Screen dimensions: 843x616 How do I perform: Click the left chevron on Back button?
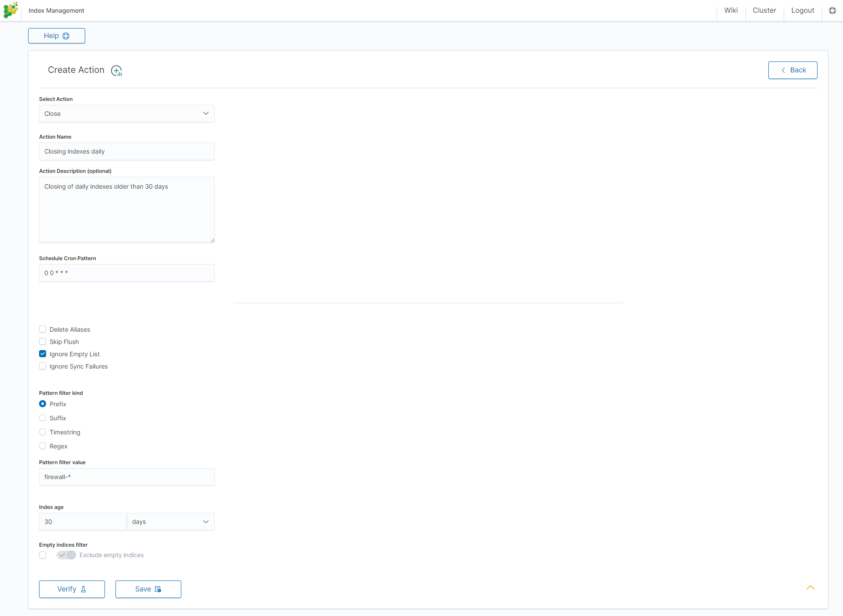(783, 70)
